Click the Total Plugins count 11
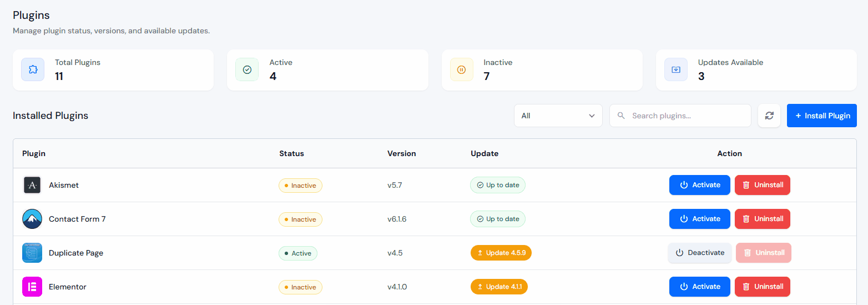868x305 pixels. [x=59, y=76]
